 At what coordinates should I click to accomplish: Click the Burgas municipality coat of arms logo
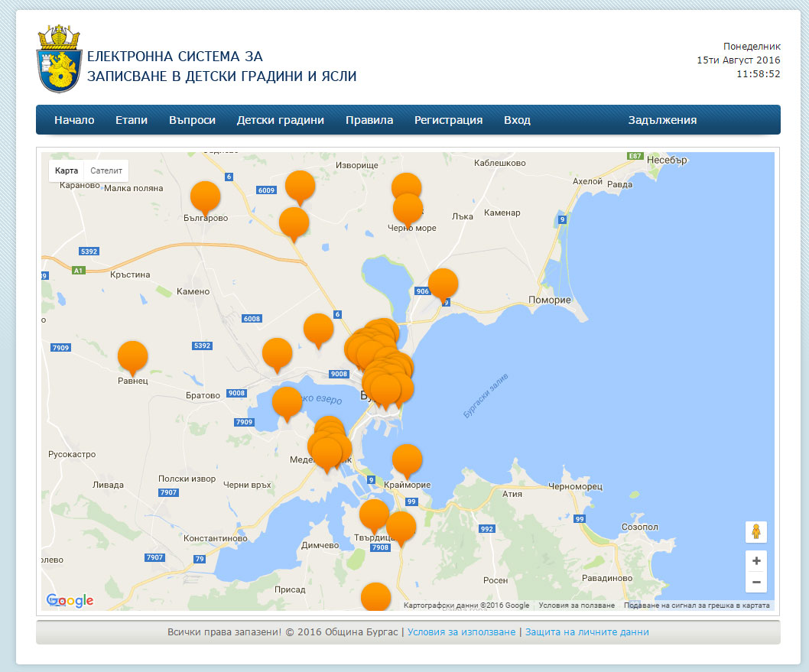coord(59,58)
